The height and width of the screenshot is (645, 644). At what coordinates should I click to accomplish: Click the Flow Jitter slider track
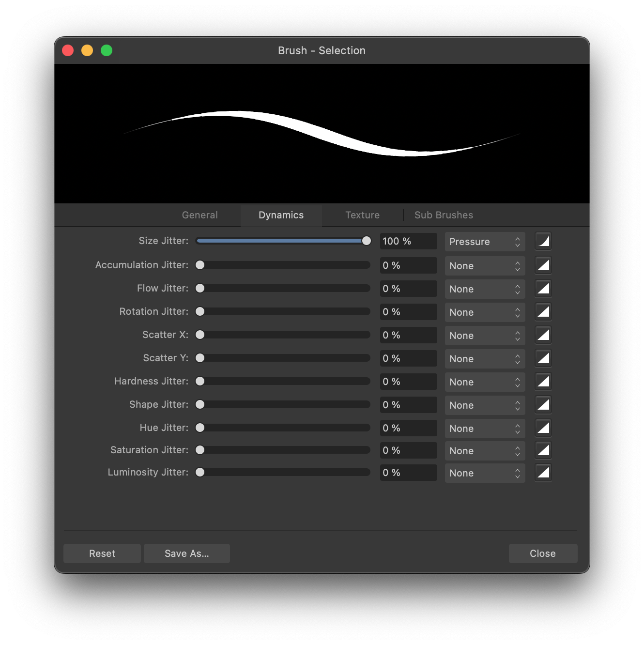point(283,288)
